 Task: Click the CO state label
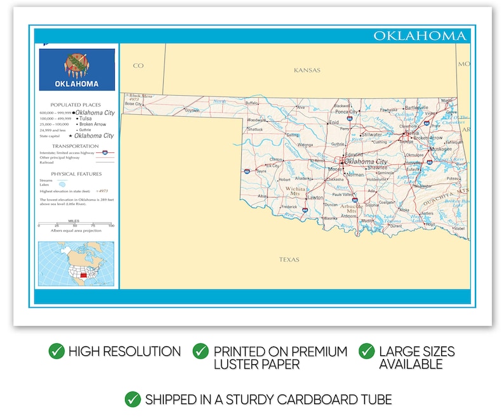pyautogui.click(x=138, y=65)
